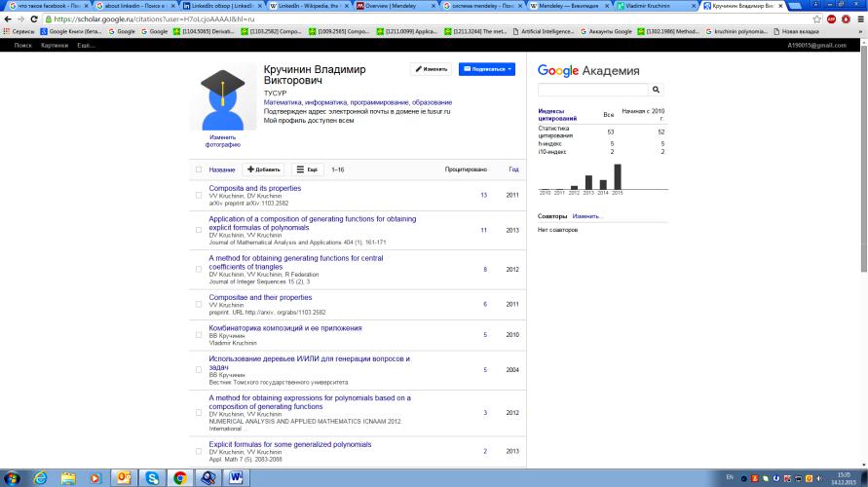The image size is (868, 487).
Task: Check the box for Explicit formulas article
Action: point(199,451)
